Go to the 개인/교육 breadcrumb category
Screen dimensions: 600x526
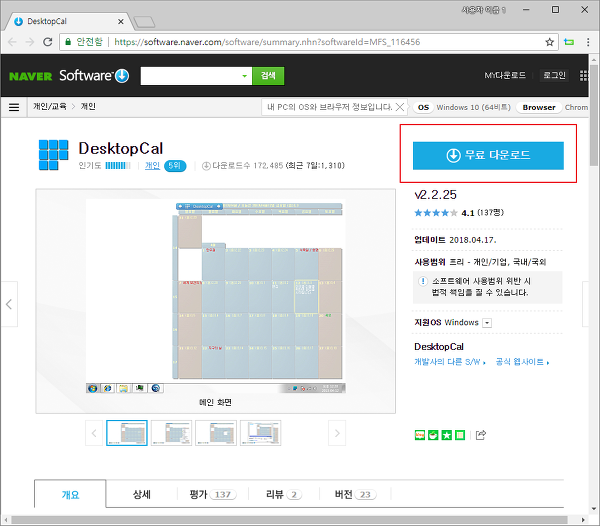tap(49, 106)
